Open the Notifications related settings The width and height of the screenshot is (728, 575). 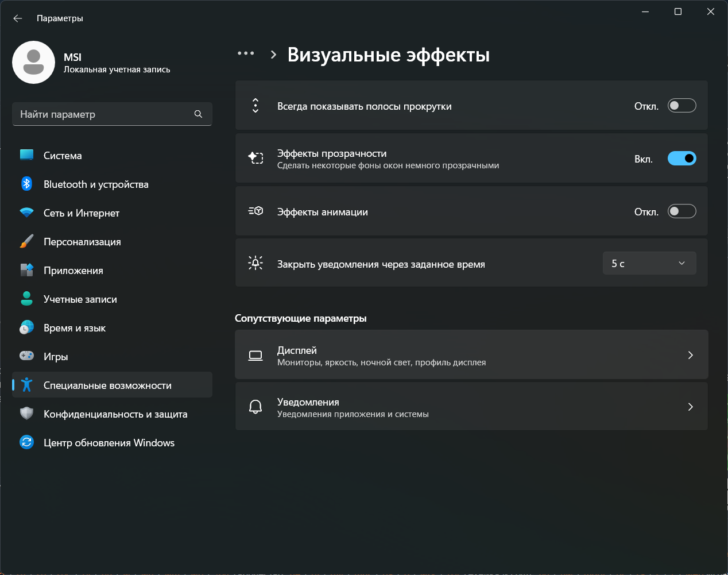pyautogui.click(x=471, y=407)
